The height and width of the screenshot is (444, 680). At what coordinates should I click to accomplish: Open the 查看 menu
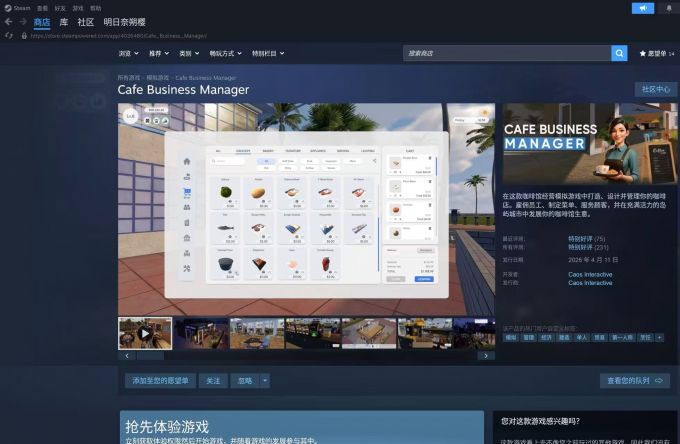(42, 8)
